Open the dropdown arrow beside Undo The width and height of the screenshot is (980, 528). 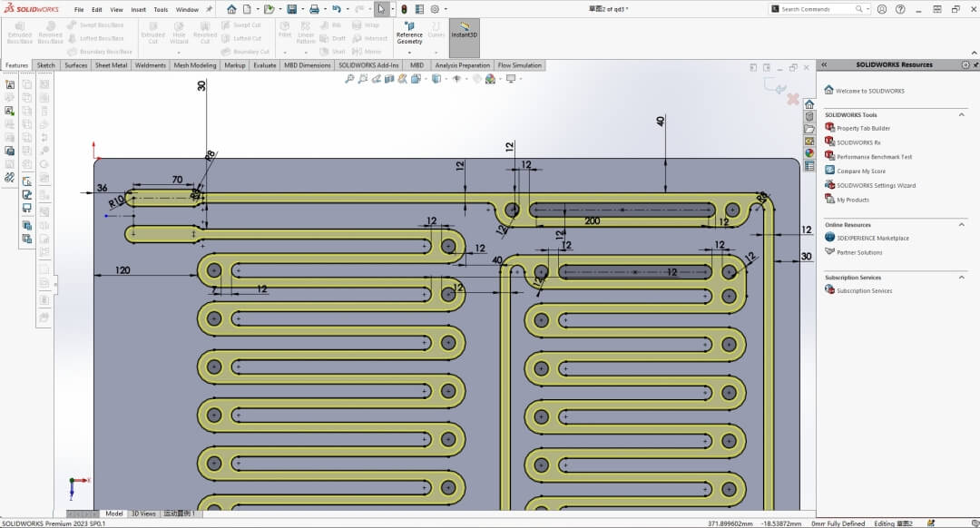(x=348, y=9)
